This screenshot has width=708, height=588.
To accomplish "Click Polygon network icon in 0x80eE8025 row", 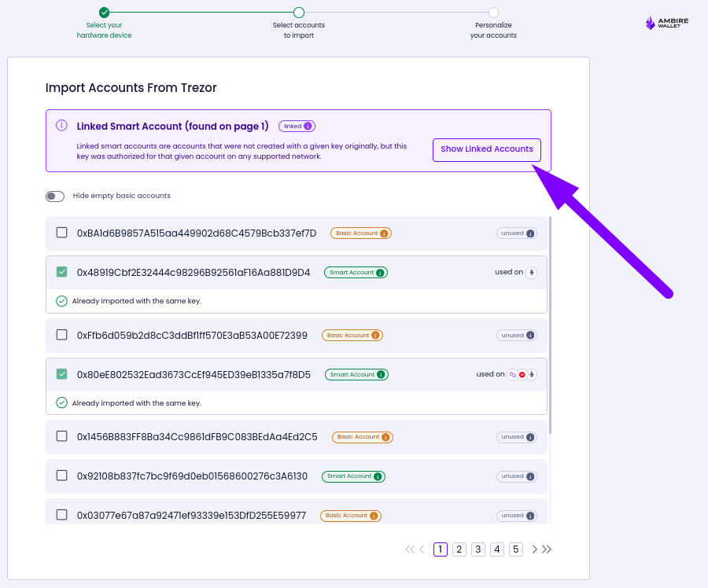I will coord(512,374).
